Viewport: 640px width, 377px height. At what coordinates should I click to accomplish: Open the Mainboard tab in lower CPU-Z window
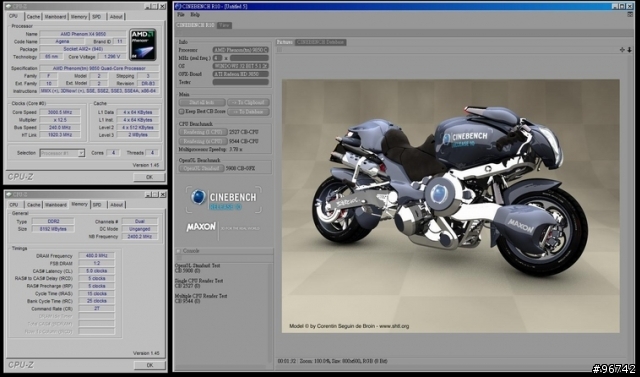coord(56,205)
